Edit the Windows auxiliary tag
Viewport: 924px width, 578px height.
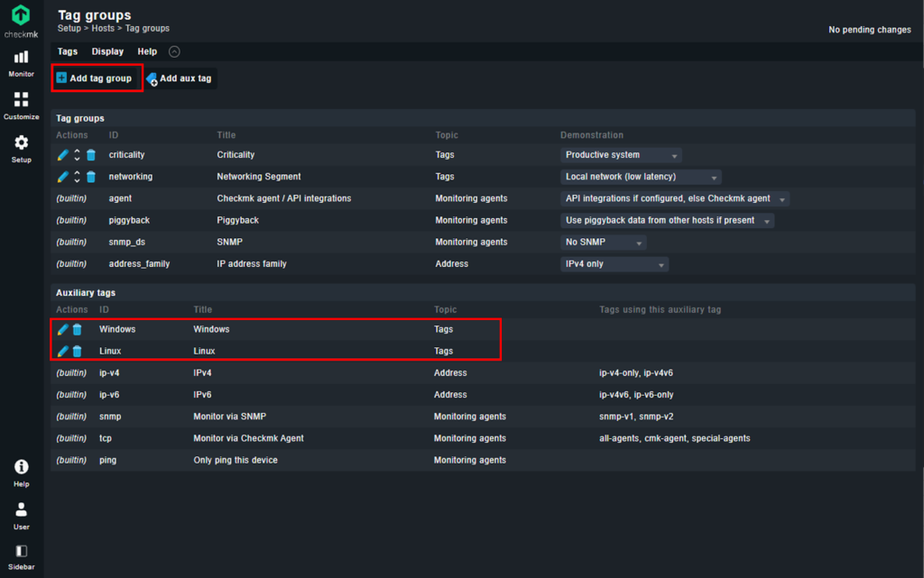click(x=62, y=329)
